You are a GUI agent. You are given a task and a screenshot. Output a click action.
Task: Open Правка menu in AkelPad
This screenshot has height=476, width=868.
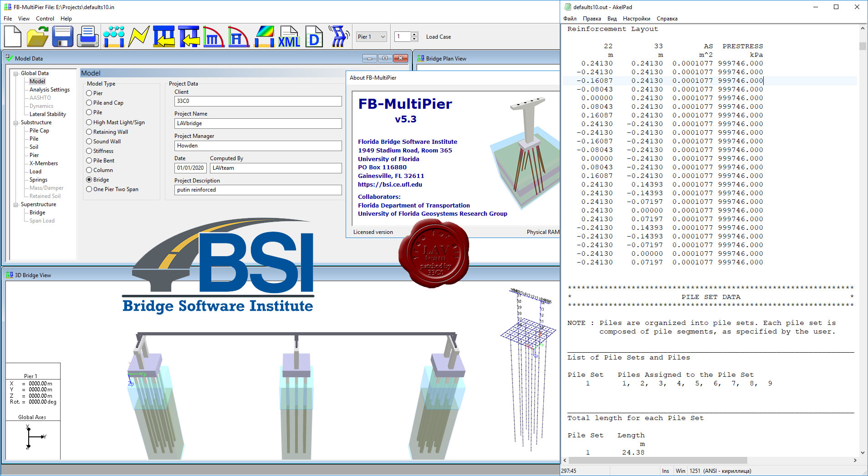592,19
